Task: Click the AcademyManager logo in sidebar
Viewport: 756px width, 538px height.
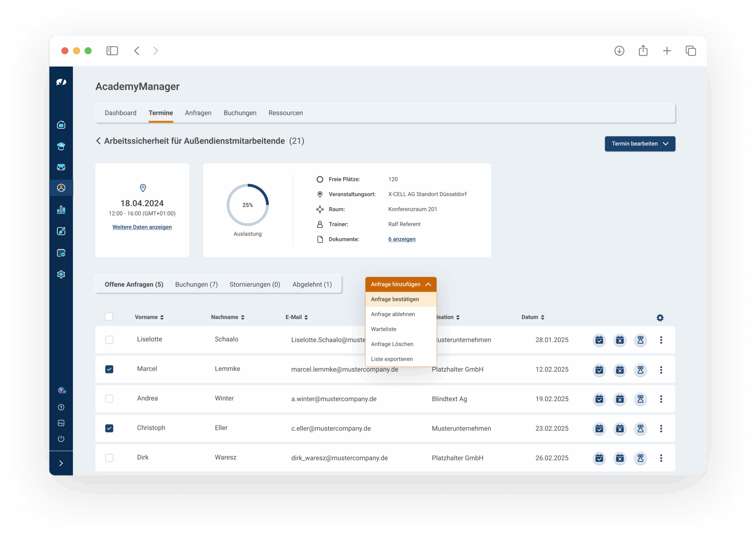Action: pyautogui.click(x=61, y=82)
